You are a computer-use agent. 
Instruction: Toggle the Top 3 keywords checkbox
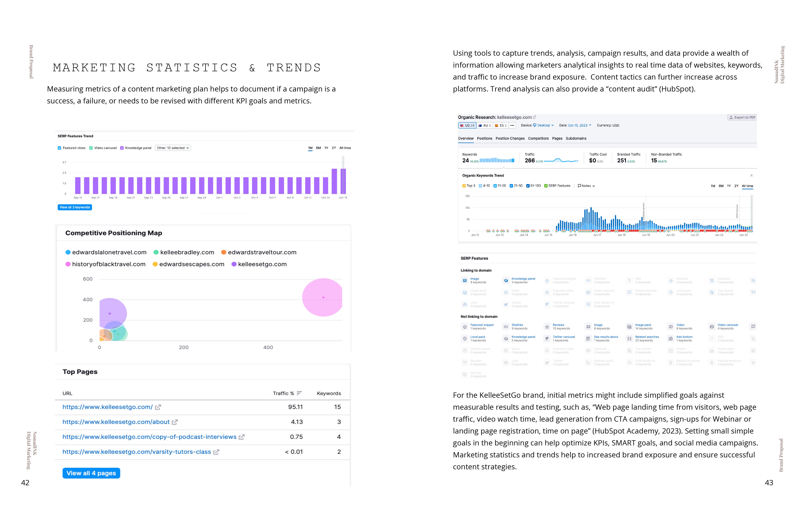coord(464,186)
